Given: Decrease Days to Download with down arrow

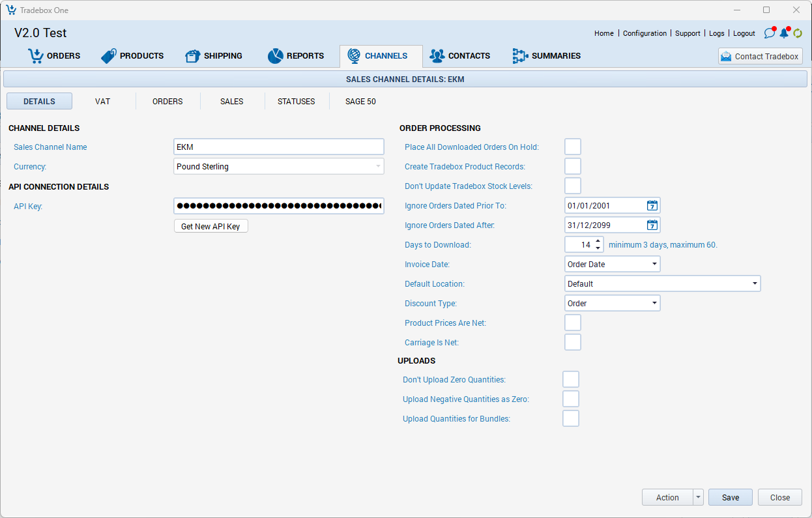Looking at the screenshot, I should coord(598,249).
